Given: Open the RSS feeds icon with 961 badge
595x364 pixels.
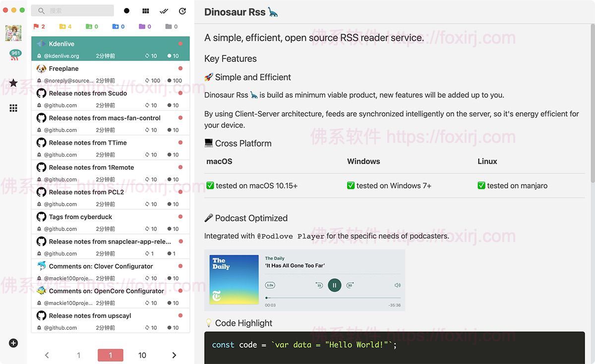Looking at the screenshot, I should [x=14, y=56].
